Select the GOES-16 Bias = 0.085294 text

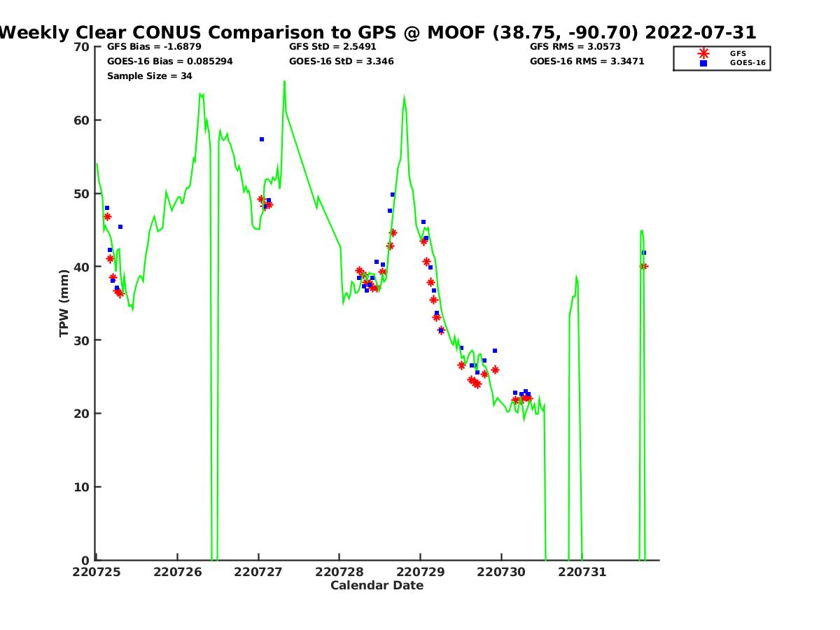pyautogui.click(x=169, y=62)
